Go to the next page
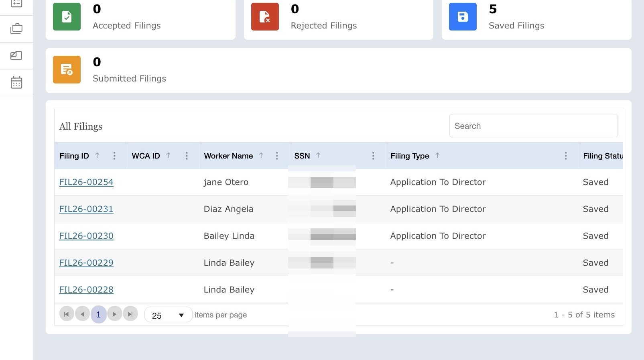This screenshot has height=360, width=644. click(x=115, y=314)
